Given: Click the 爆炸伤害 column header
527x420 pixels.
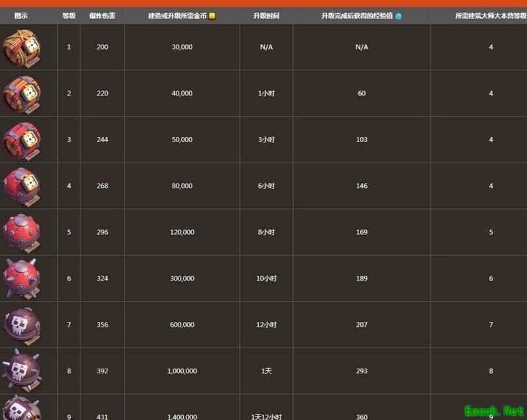Looking at the screenshot, I should (102, 16).
